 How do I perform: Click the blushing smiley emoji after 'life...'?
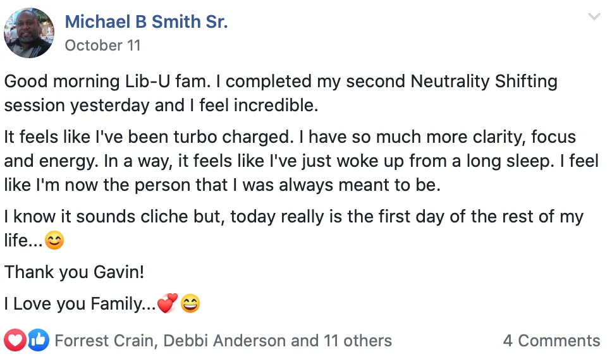(54, 240)
